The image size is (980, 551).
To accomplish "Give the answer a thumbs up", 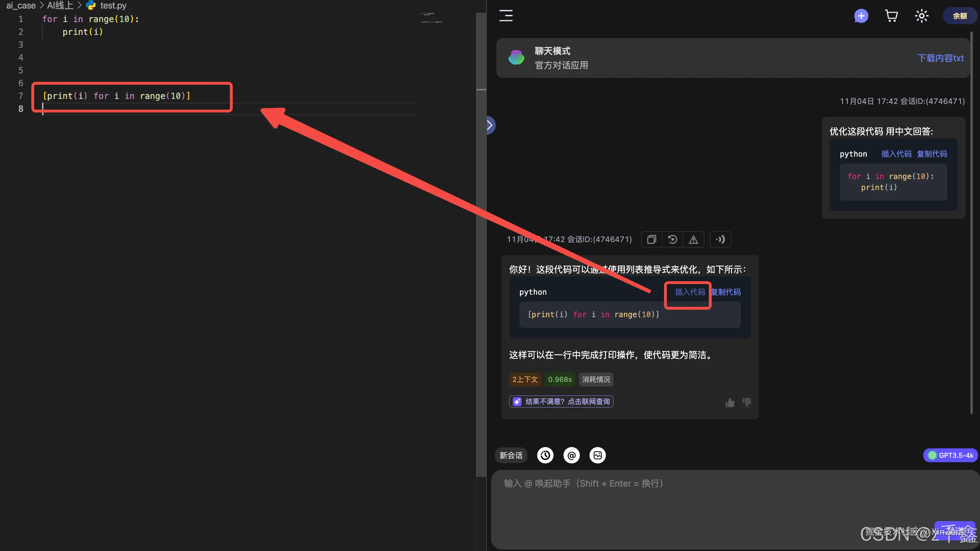I will tap(729, 403).
